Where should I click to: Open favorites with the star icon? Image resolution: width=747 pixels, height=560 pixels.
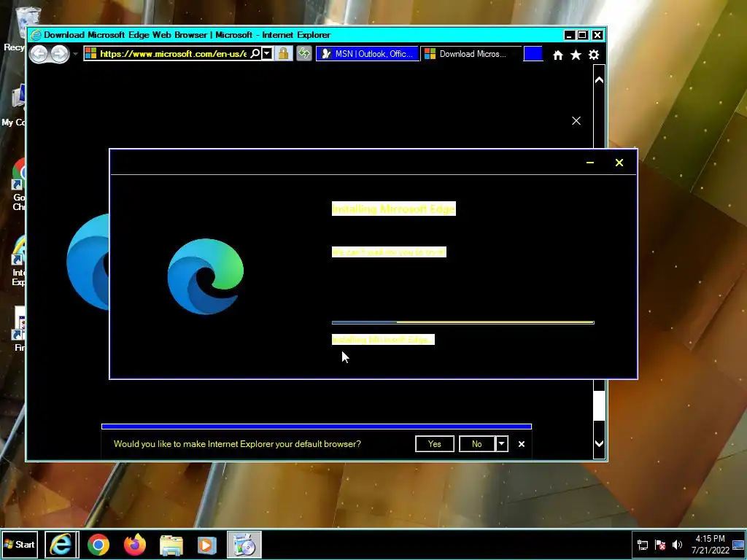pos(576,55)
